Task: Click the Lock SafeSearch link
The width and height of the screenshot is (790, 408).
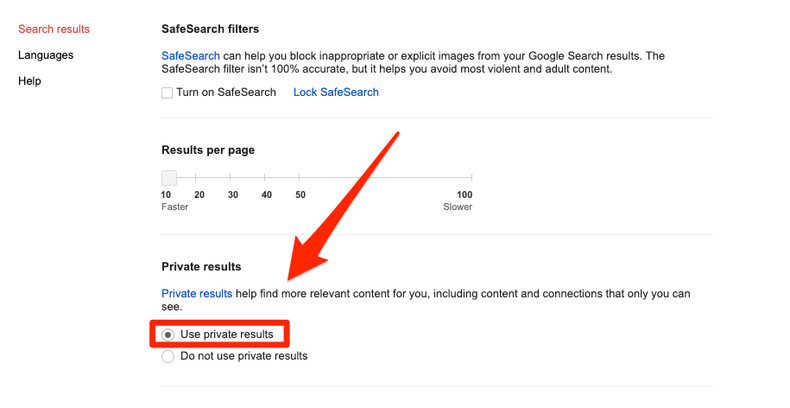Action: (x=336, y=93)
